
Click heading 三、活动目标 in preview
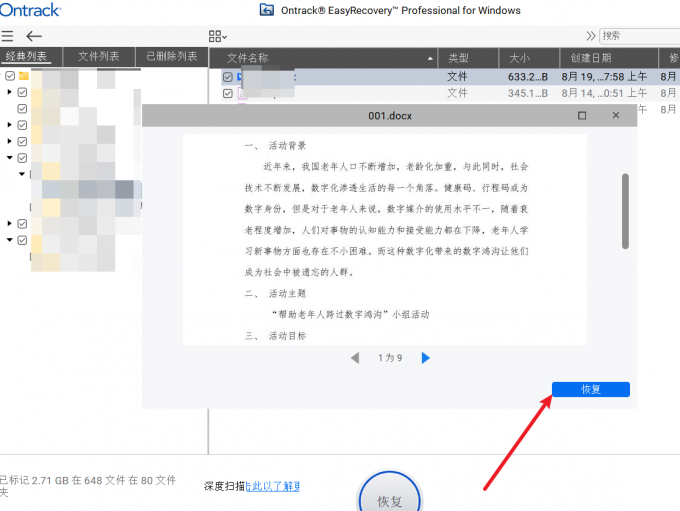pos(275,336)
